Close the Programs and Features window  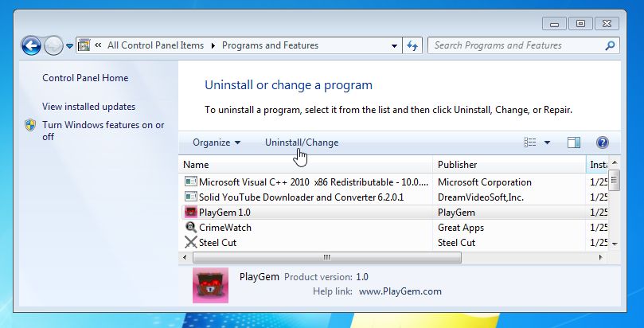pos(607,23)
